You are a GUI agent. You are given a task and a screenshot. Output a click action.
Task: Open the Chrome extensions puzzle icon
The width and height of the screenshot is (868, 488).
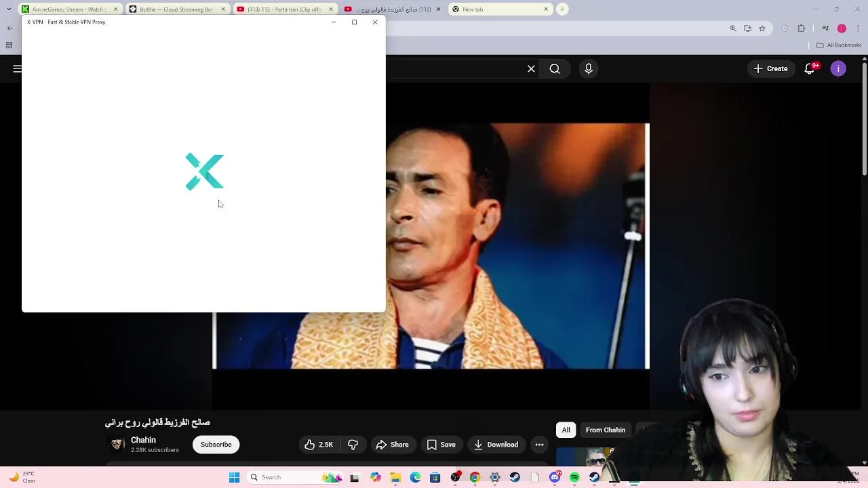[802, 28]
